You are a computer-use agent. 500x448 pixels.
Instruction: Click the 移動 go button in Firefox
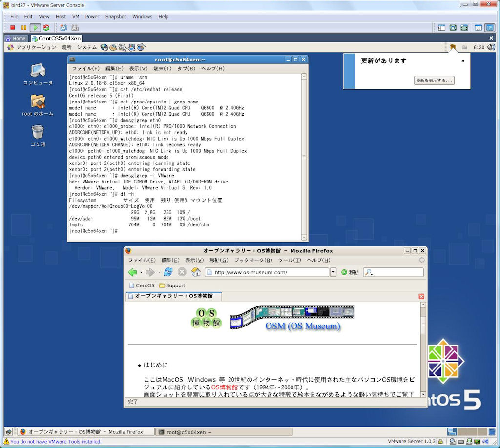(x=350, y=272)
